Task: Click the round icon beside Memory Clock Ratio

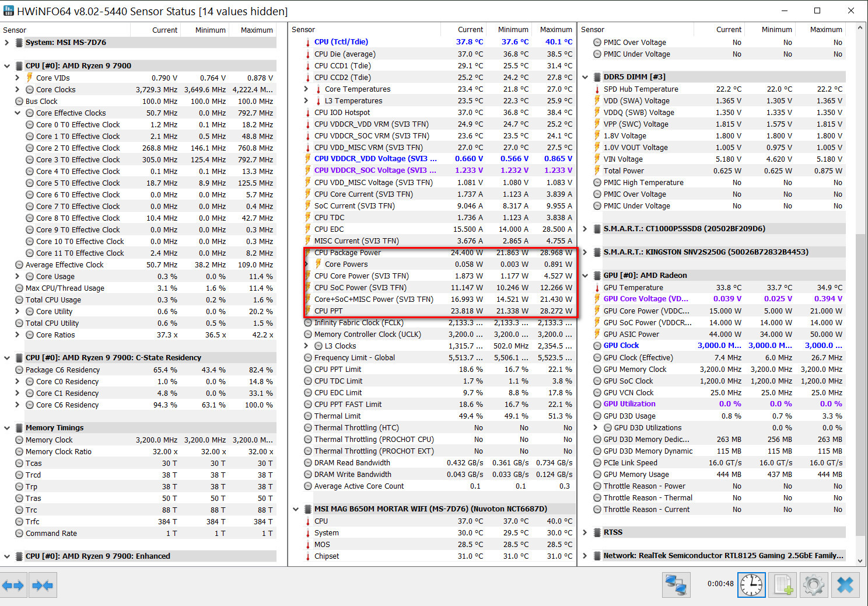Action: (19, 452)
